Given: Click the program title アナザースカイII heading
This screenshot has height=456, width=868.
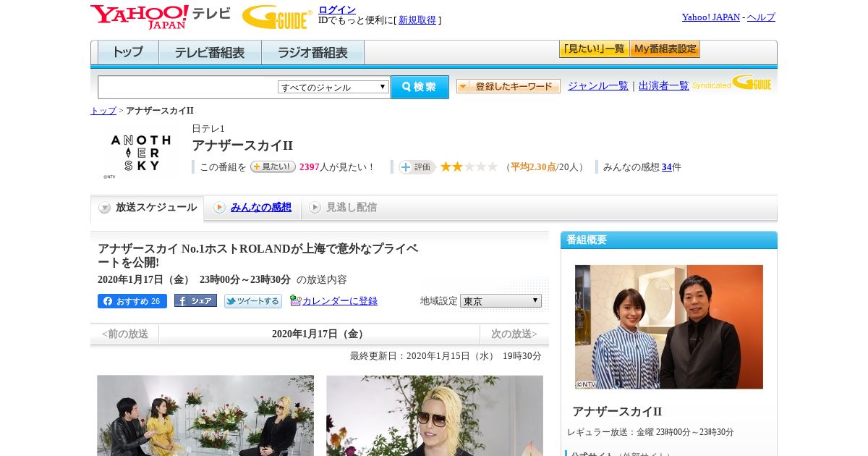Looking at the screenshot, I should 242,145.
